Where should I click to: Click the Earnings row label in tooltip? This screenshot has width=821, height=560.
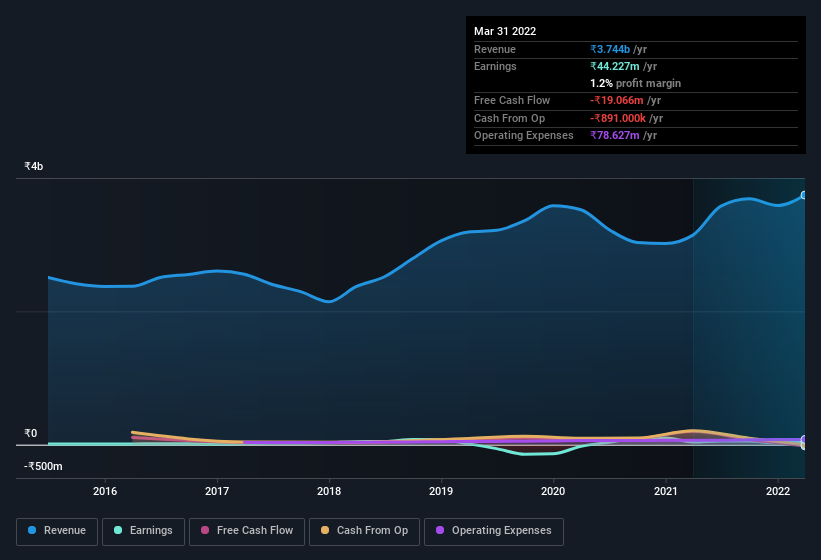click(x=495, y=66)
